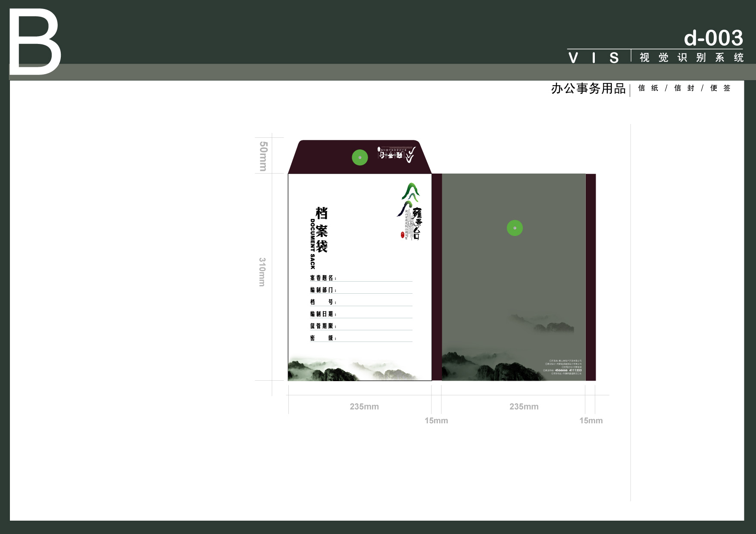Viewport: 756px width, 534px height.
Task: Click the 编制部门 field line
Action: tap(374, 291)
